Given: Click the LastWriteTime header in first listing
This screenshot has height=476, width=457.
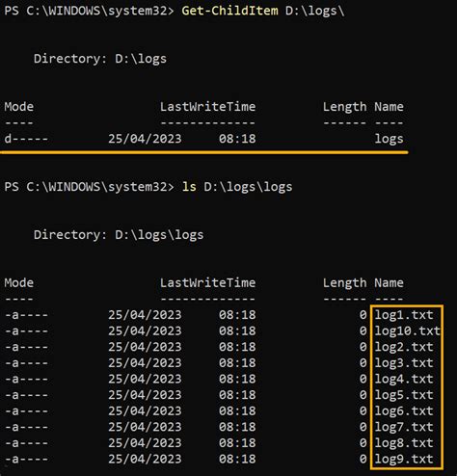Looking at the screenshot, I should point(207,107).
